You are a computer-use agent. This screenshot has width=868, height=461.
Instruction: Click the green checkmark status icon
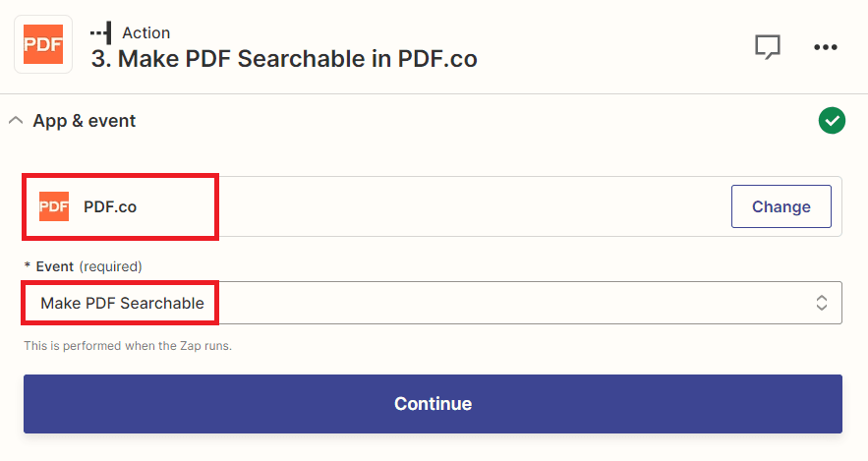click(x=832, y=121)
